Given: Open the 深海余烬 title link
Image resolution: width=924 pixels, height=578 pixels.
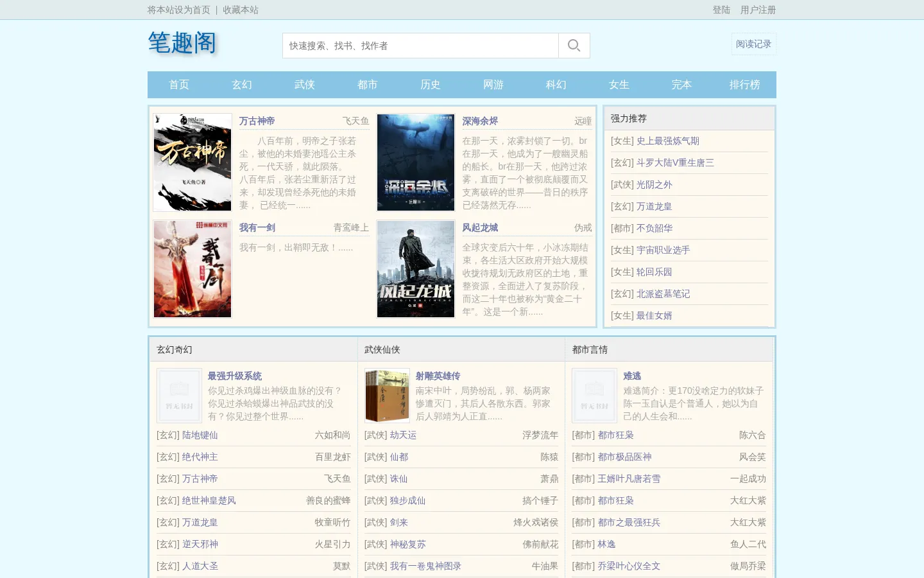Looking at the screenshot, I should [x=480, y=121].
